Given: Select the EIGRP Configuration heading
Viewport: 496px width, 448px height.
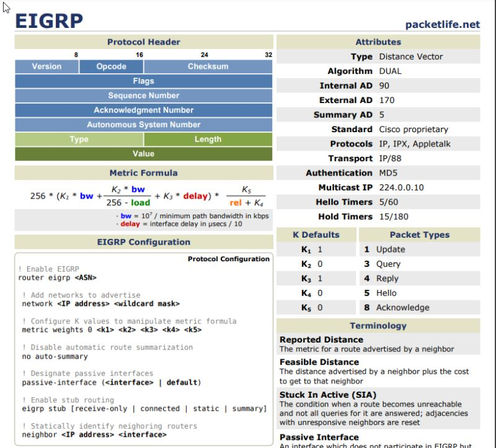Looking at the screenshot, I should (x=144, y=242).
